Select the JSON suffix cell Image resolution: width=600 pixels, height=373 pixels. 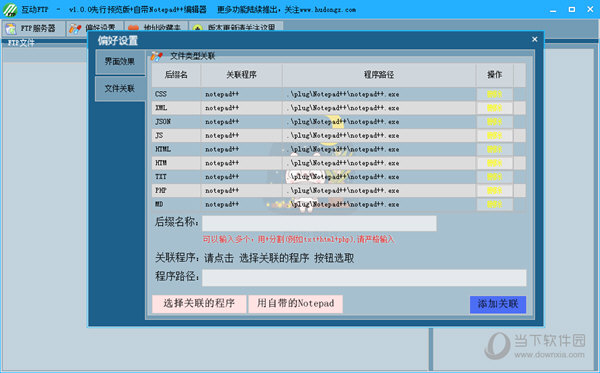pyautogui.click(x=176, y=122)
